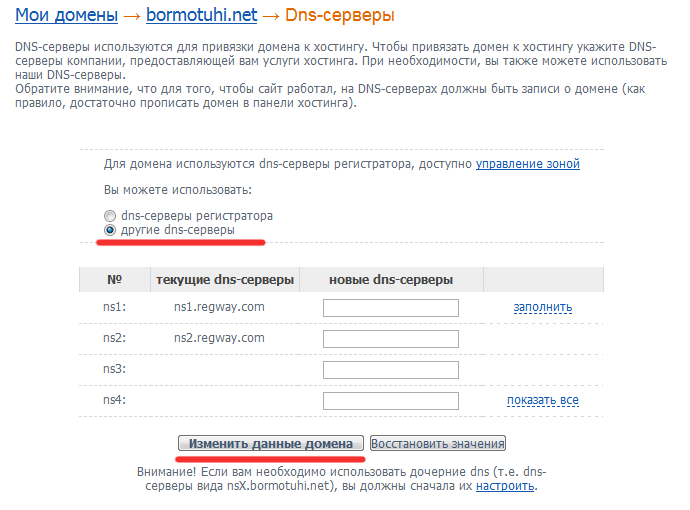690x510 pixels.
Task: Open the 'настроить' child dns link
Action: coord(505,486)
